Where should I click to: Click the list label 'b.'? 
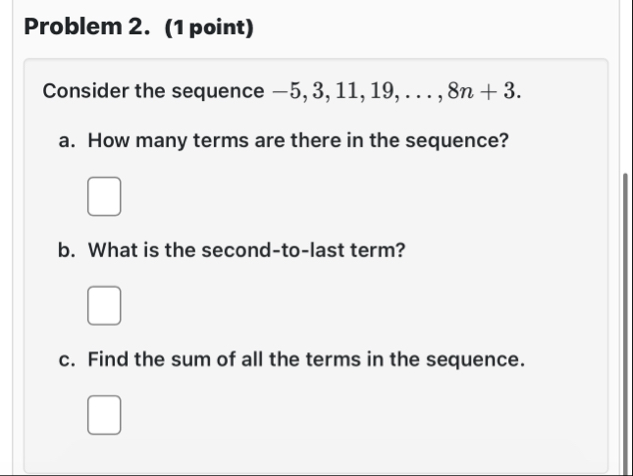coord(67,250)
